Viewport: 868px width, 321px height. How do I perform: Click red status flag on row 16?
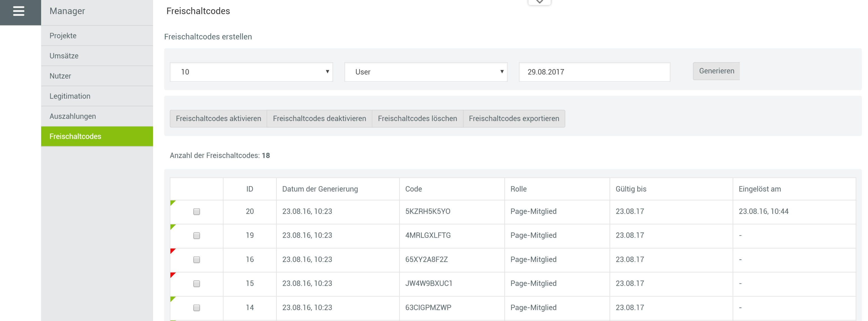173,251
